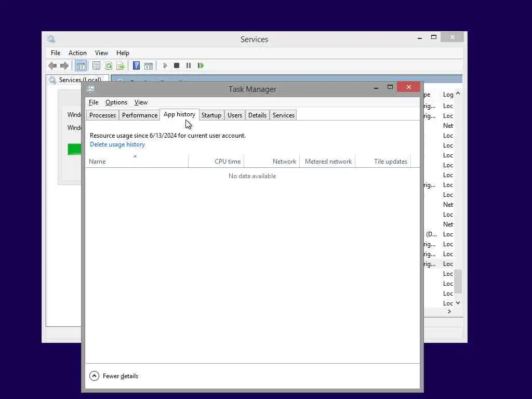Click Task Manager title bar app icon
The image size is (532, 399).
click(x=90, y=89)
